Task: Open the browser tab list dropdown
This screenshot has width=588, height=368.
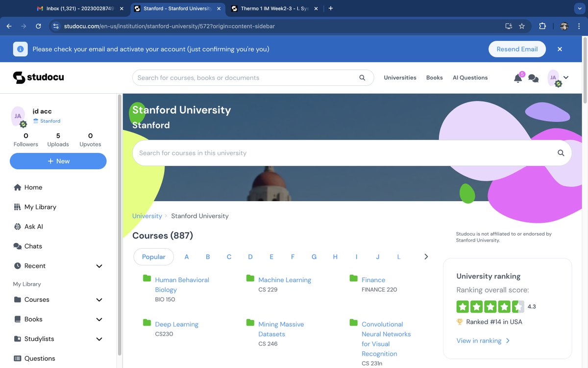Action: 580,8
